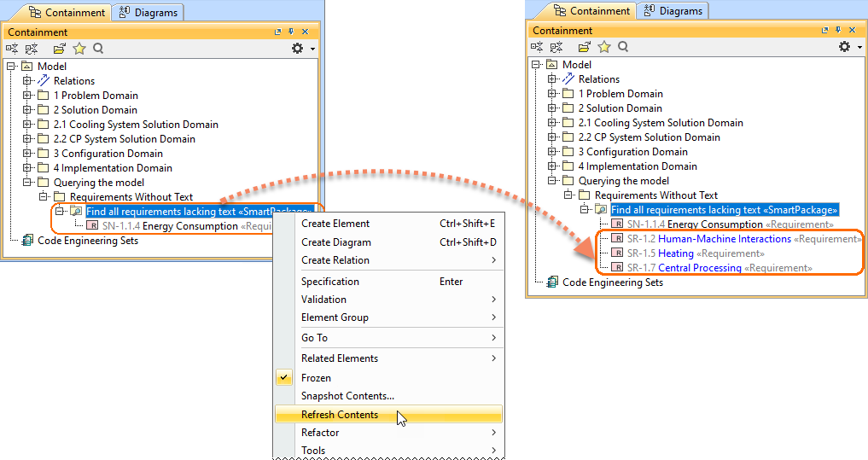The image size is (868, 460).
Task: Toggle floating mode on left Containment panel
Action: point(277,32)
